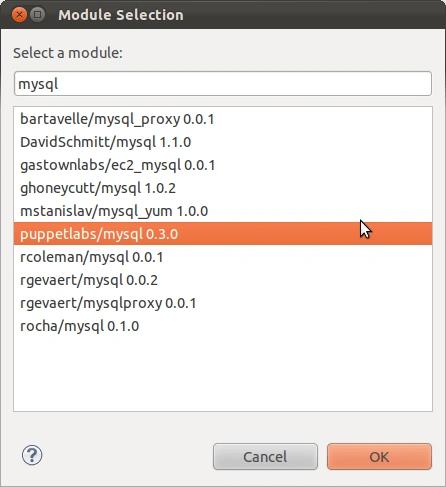The height and width of the screenshot is (487, 446).
Task: Dismiss dialog with the Cancel button
Action: [265, 457]
